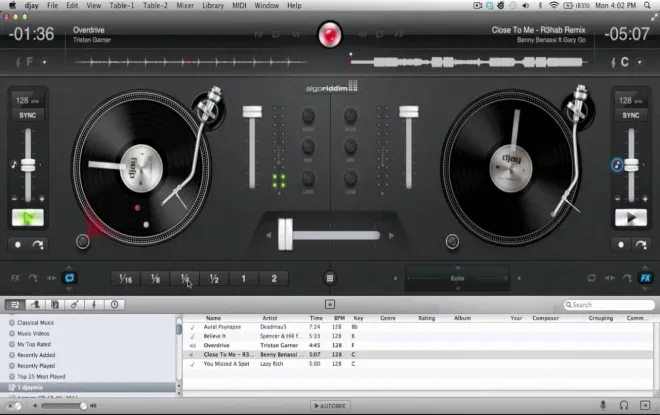660x415 pixels.
Task: Sort library by BPM column header
Action: click(x=339, y=318)
